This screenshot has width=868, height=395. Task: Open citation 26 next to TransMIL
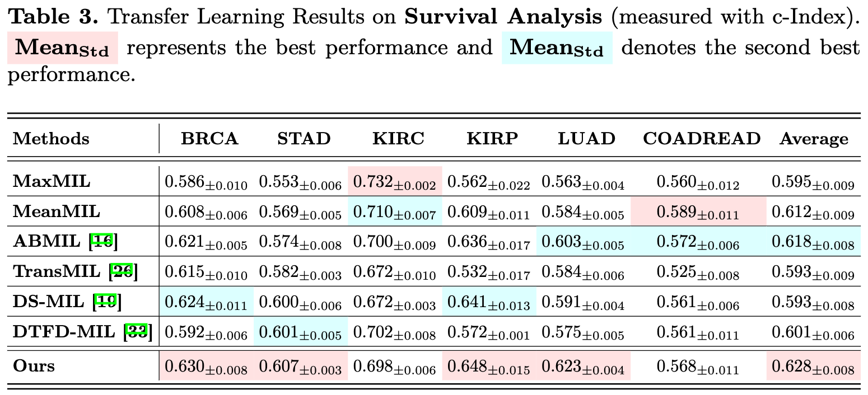click(x=124, y=271)
